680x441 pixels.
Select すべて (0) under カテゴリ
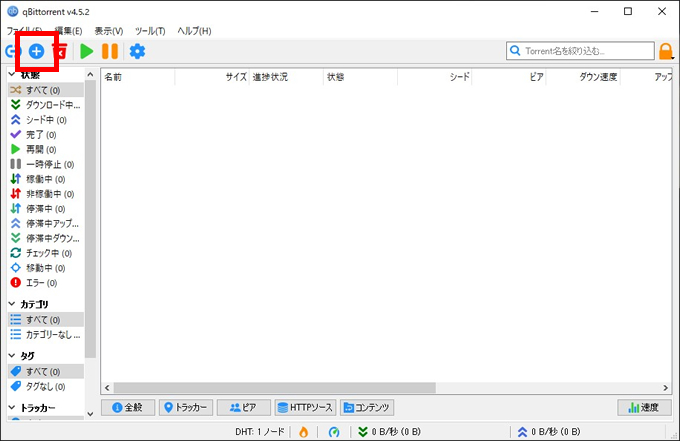(46, 320)
